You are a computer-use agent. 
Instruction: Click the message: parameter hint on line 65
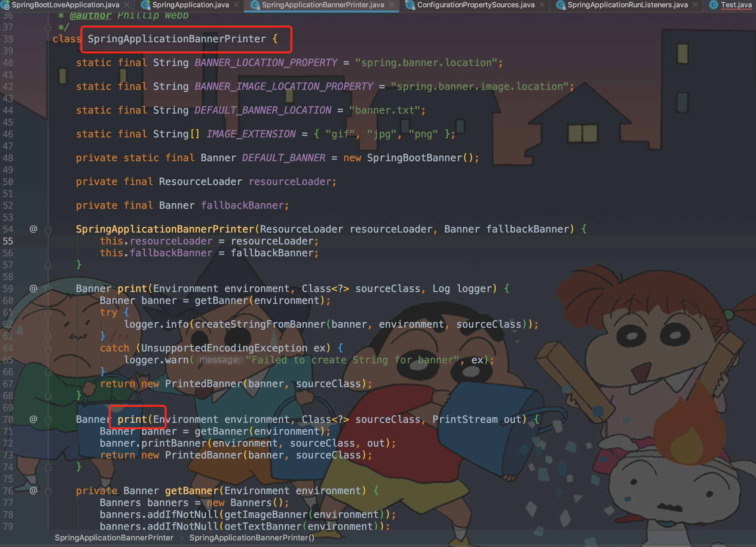point(220,360)
